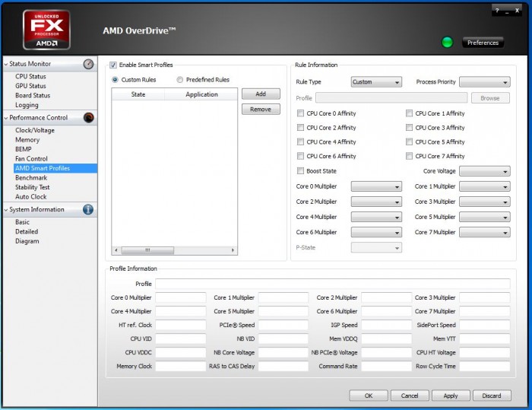Image resolution: width=532 pixels, height=410 pixels.
Task: Click the OK button
Action: pos(369,396)
